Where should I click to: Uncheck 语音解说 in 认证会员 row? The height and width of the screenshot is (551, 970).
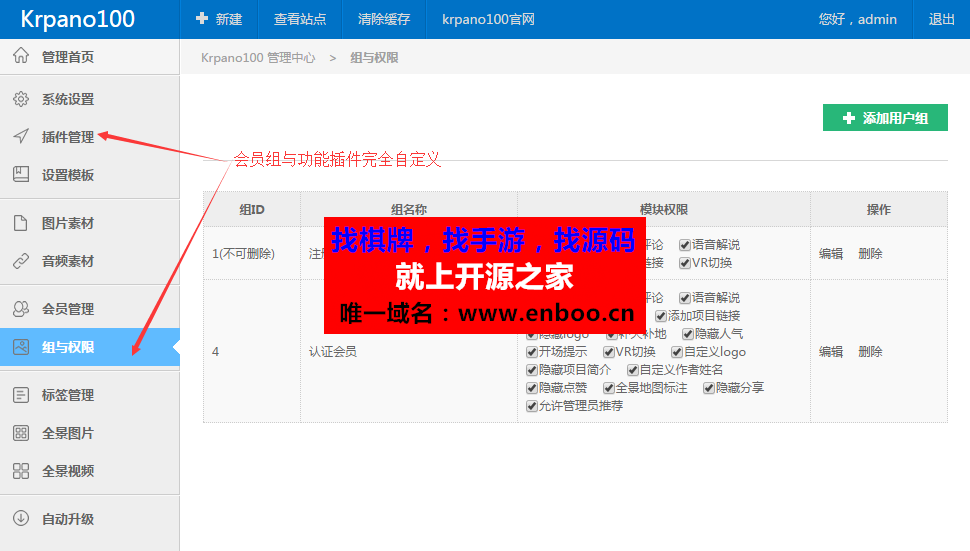coord(685,298)
